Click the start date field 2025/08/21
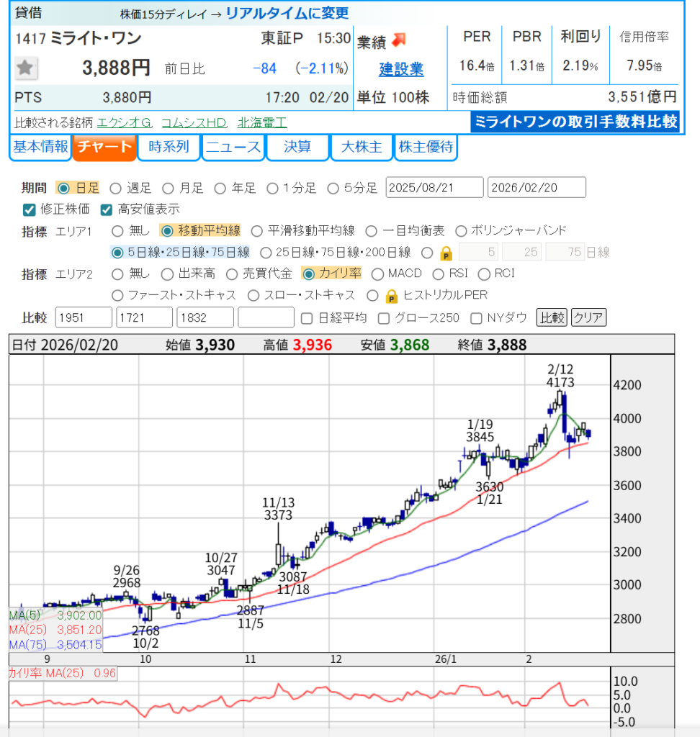The width and height of the screenshot is (700, 737). pyautogui.click(x=434, y=188)
